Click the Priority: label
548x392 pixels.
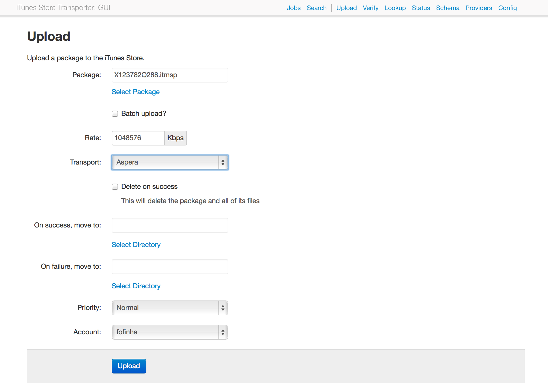tap(89, 308)
